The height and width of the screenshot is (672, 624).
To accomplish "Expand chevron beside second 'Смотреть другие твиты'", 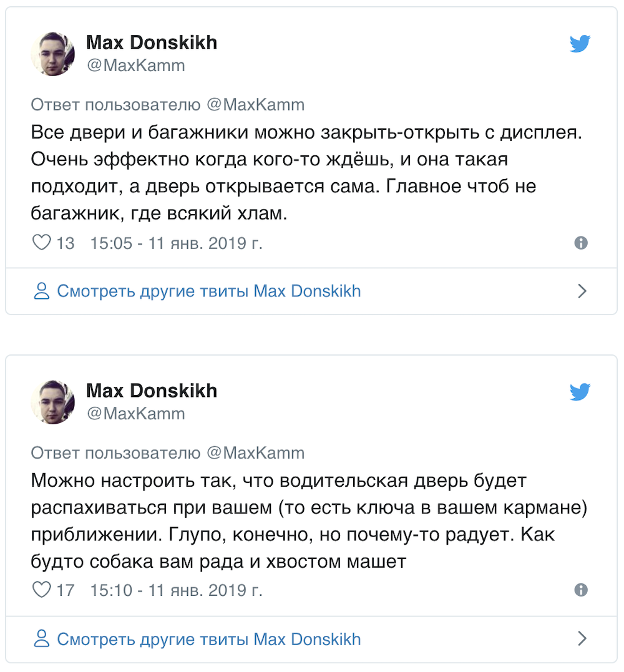I will pyautogui.click(x=582, y=638).
